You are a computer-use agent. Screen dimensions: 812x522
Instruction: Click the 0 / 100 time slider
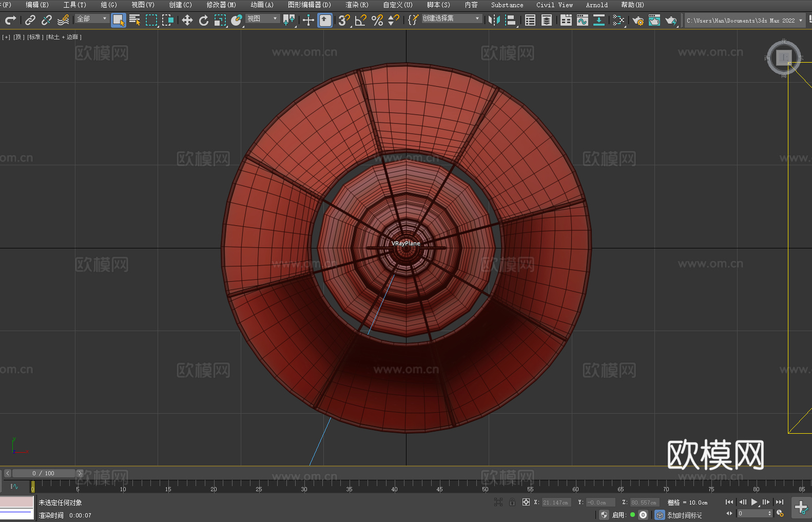(44, 473)
